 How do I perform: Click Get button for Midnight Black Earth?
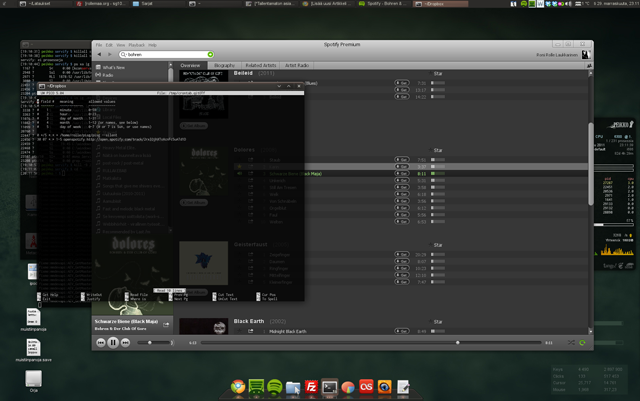(402, 331)
